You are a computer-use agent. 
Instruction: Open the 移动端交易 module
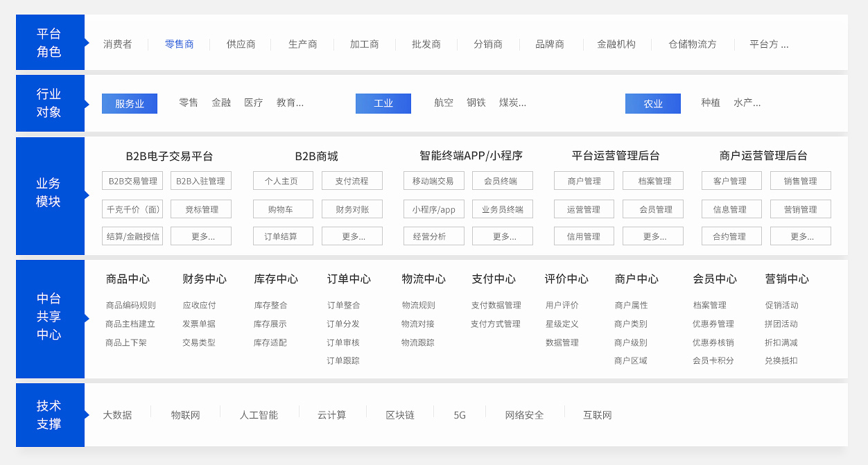click(434, 181)
